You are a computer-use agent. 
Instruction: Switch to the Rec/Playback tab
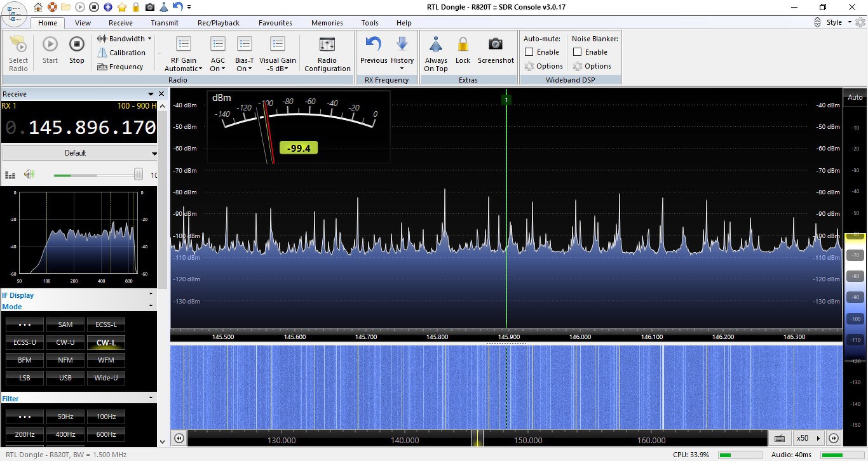[x=219, y=23]
